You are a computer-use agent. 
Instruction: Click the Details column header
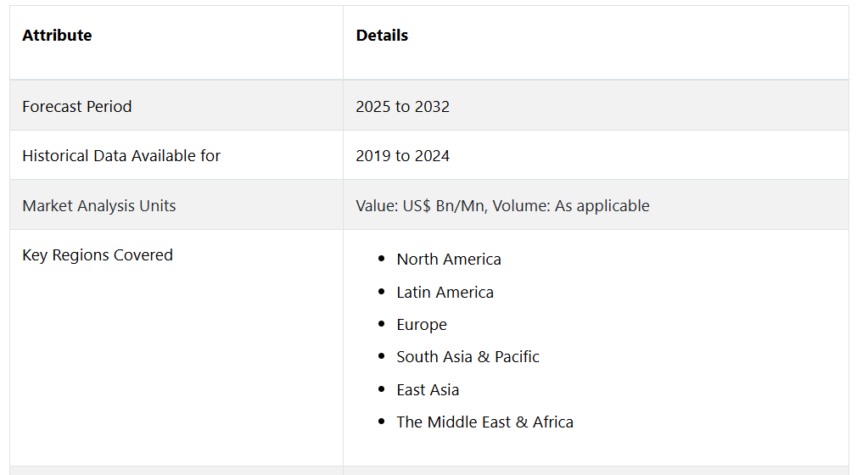coord(382,36)
